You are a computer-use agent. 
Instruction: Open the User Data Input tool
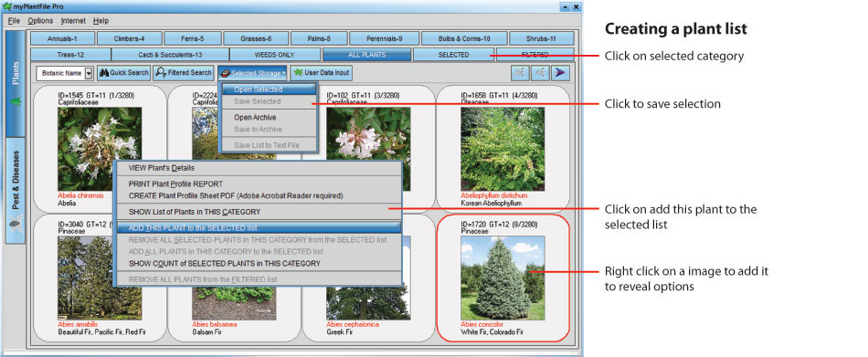pyautogui.click(x=321, y=72)
